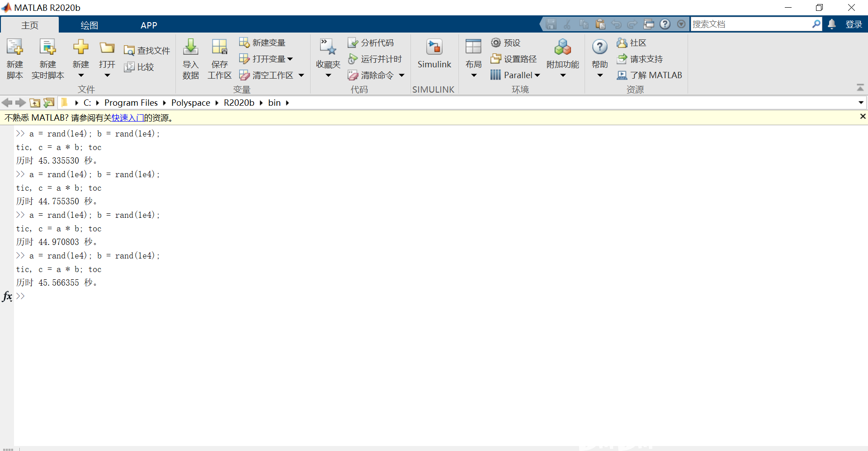Viewport: 868px width, 451px height.
Task: Expand the 打开 dropdown arrow
Action: click(107, 75)
